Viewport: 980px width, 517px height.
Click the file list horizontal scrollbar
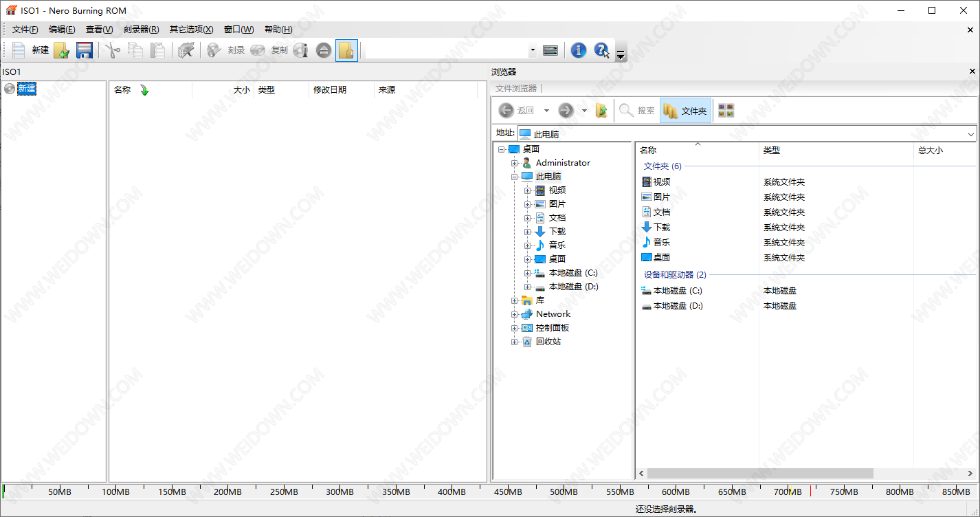(759, 474)
